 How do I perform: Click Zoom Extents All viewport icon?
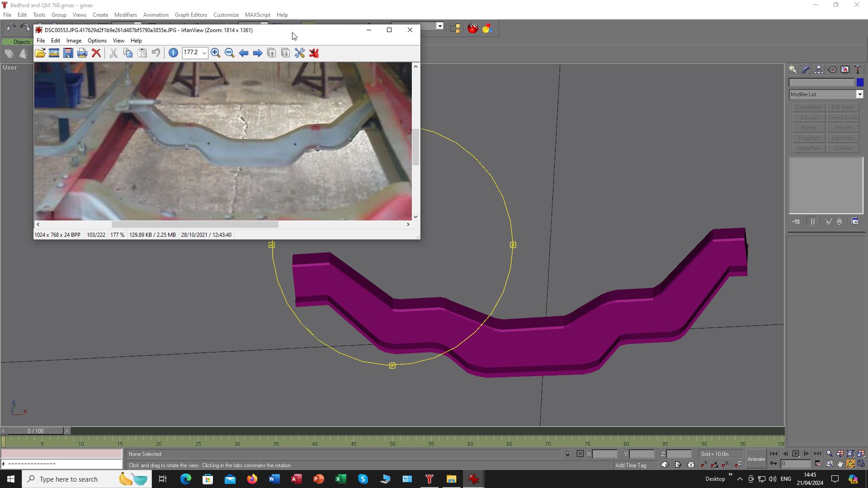[861, 454]
